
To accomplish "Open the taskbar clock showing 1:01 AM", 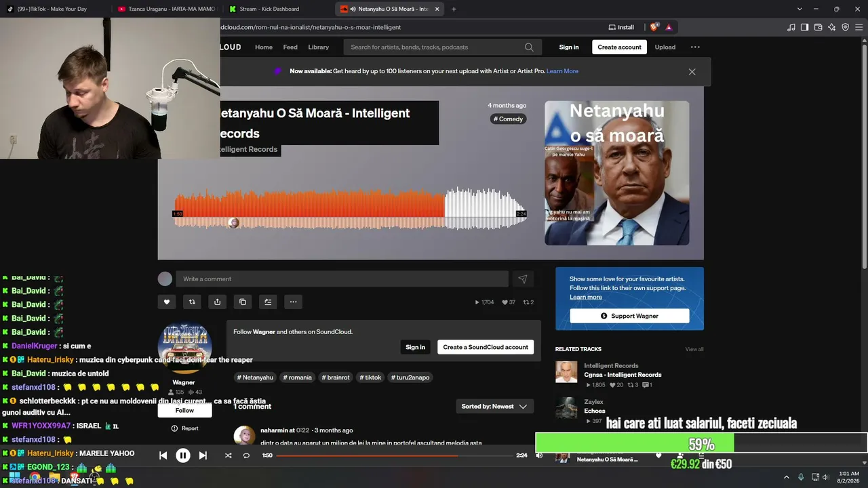I will [849, 477].
